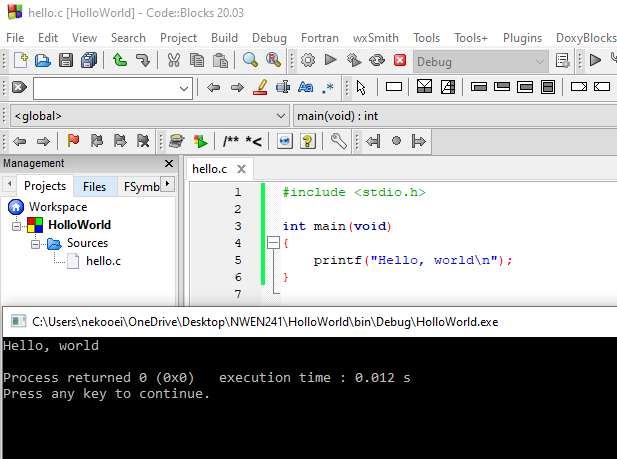Click the Build gear icon

[308, 61]
